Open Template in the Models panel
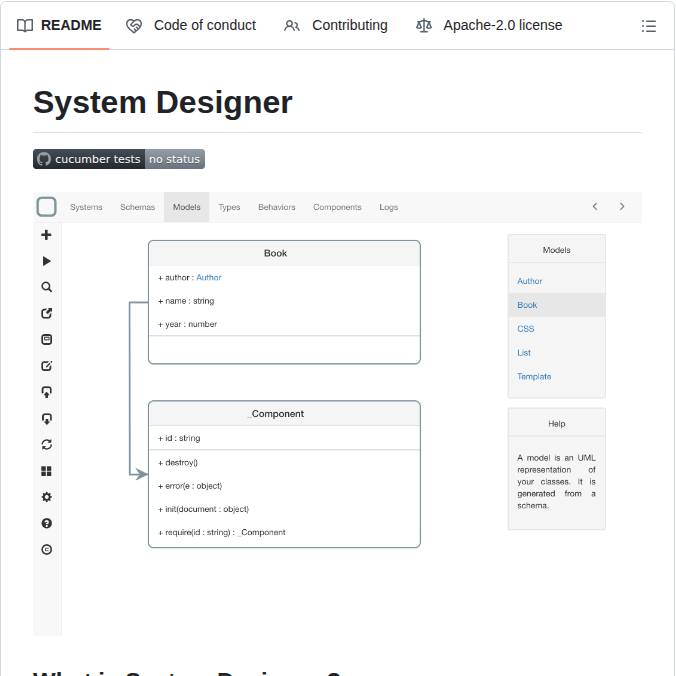 (534, 376)
